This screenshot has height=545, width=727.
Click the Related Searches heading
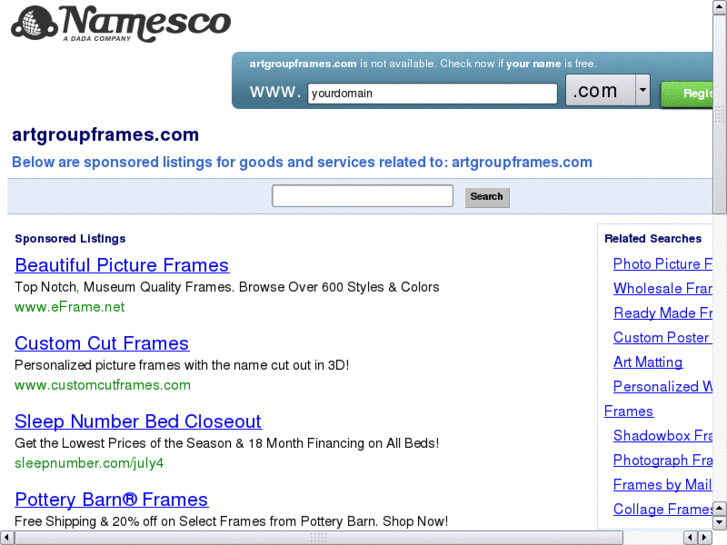(653, 239)
